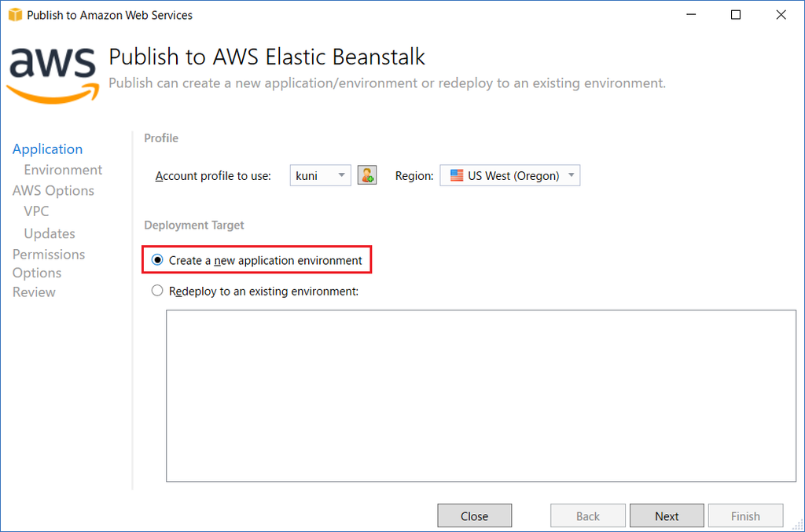
Task: Click the Finish button
Action: (745, 515)
